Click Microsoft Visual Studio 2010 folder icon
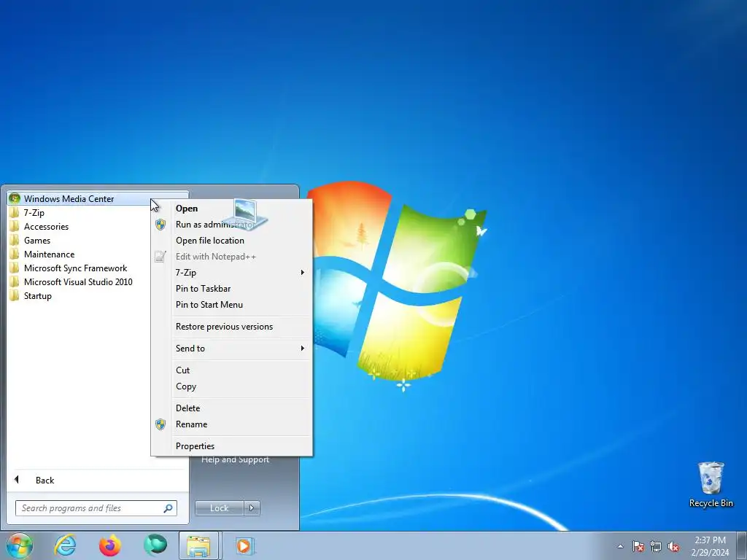Screen dimensions: 747x560 click(15, 281)
